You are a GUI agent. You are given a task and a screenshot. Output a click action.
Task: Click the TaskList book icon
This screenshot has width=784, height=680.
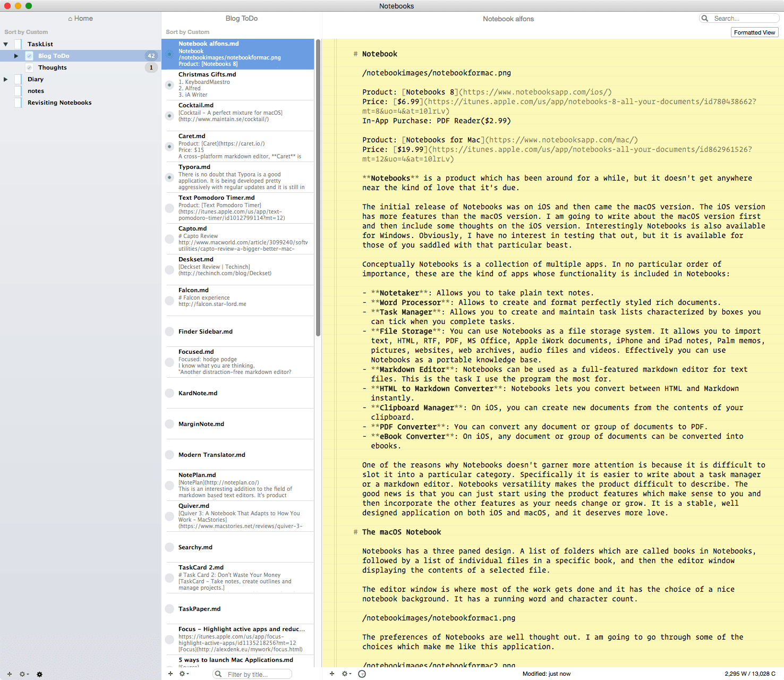coord(19,44)
